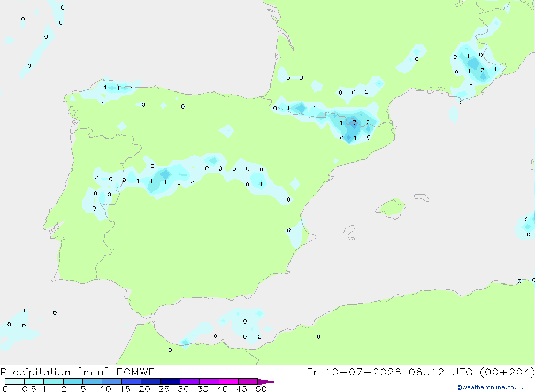The width and height of the screenshot is (535, 392).
Task: Select the 30–35 mm purple legend swatch
Action: pyautogui.click(x=190, y=381)
